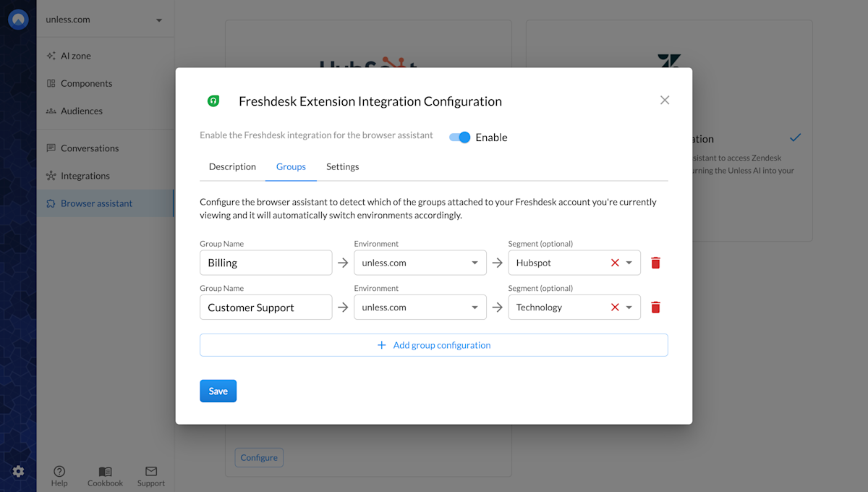Image resolution: width=868 pixels, height=492 pixels.
Task: Select Browser assistant in the sidebar
Action: pos(95,203)
